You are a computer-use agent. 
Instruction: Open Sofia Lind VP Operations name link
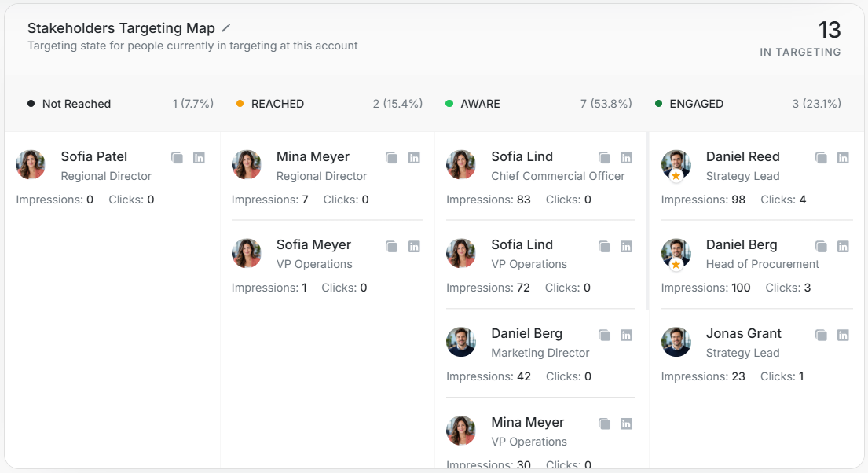[522, 245]
